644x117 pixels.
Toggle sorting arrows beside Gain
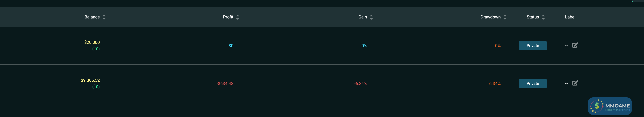tap(371, 17)
